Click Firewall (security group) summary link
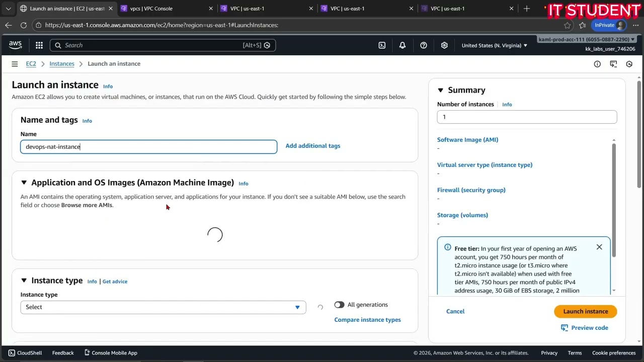The height and width of the screenshot is (362, 644). coord(471,190)
